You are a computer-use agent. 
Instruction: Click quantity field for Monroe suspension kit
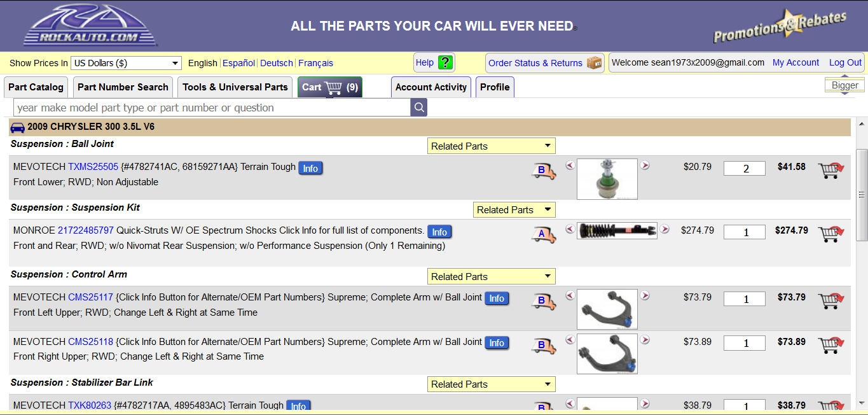click(745, 232)
